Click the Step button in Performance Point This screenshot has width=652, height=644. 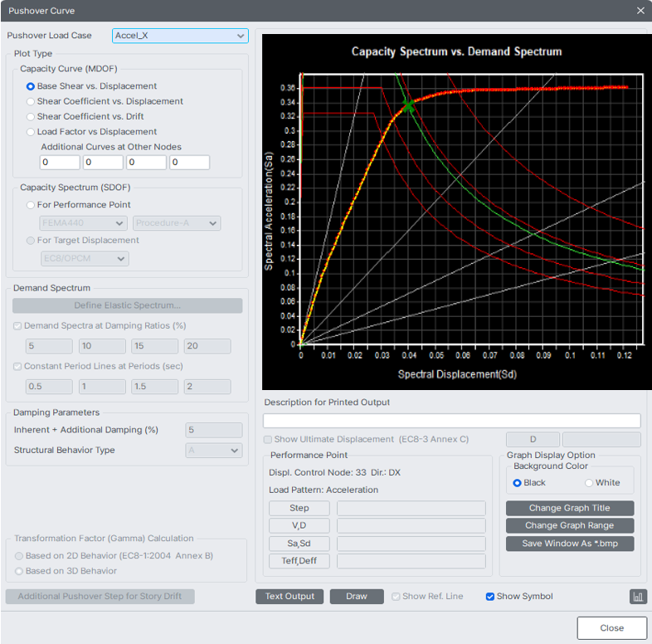coord(299,508)
